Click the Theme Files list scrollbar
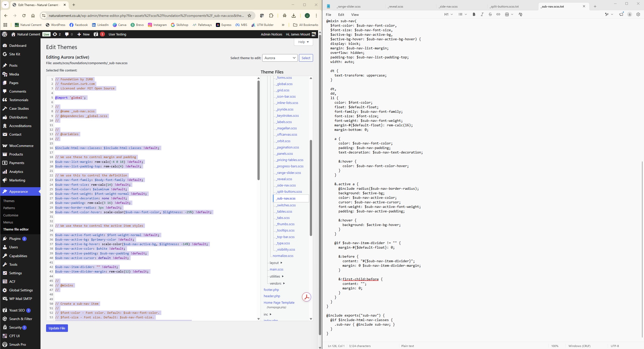Viewport: 644px width, 349px height. point(311,188)
